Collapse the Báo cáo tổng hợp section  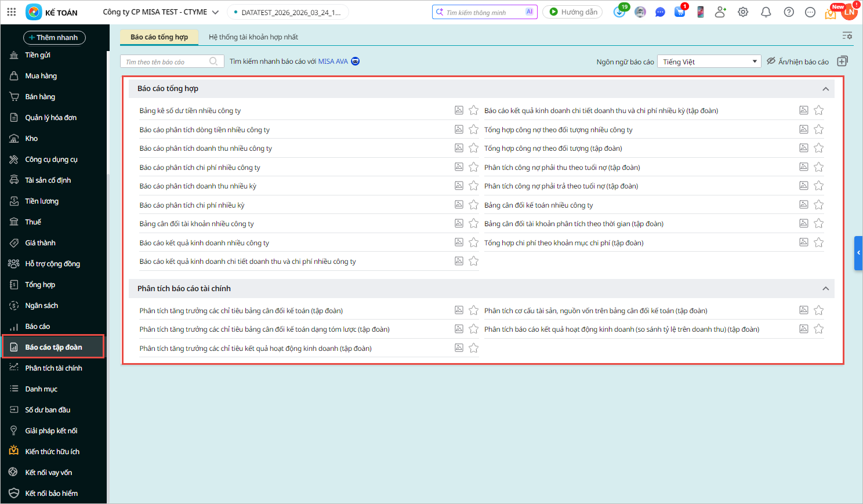coord(825,89)
